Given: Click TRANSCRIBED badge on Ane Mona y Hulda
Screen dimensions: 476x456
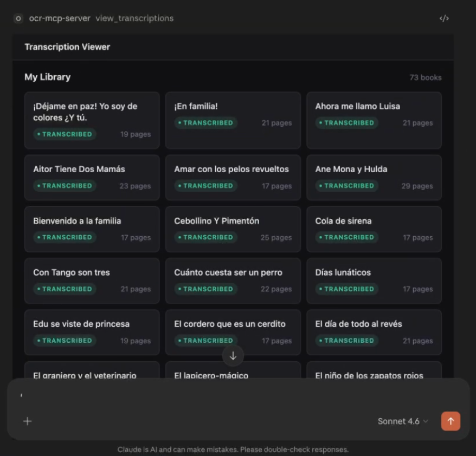Looking at the screenshot, I should point(346,186).
